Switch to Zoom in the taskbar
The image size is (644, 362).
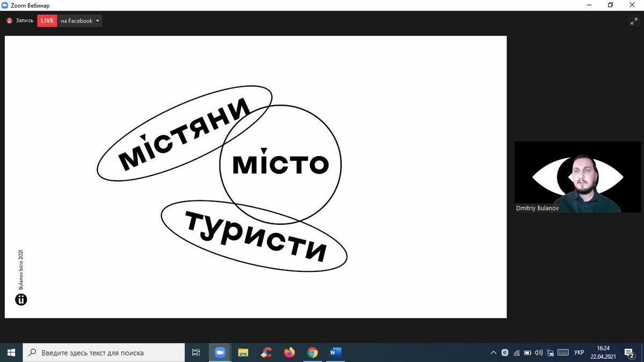pos(219,352)
